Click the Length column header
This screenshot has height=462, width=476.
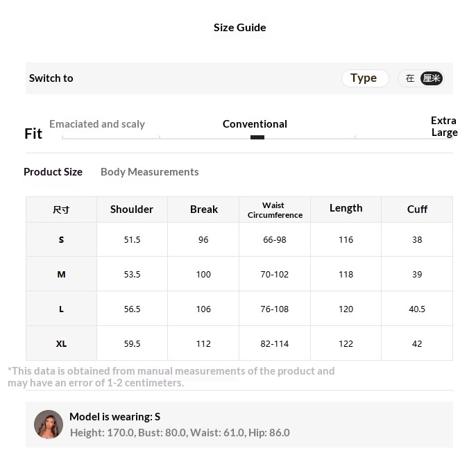pos(346,208)
